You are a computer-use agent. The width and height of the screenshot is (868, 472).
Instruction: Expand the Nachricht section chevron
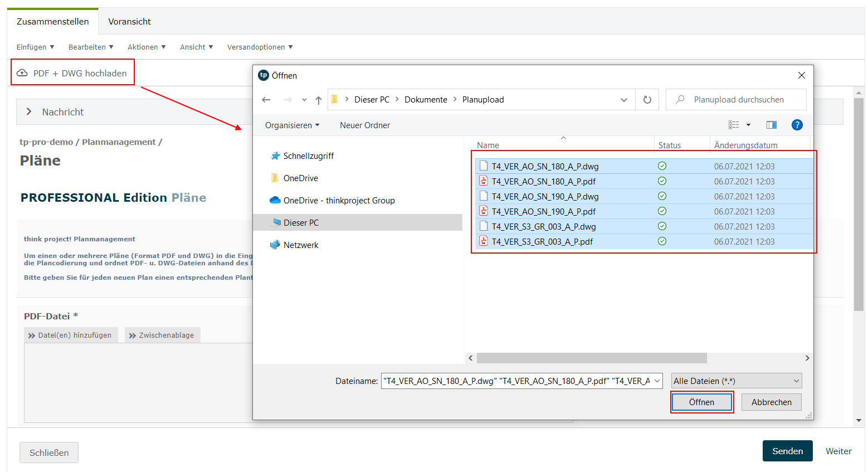click(29, 112)
